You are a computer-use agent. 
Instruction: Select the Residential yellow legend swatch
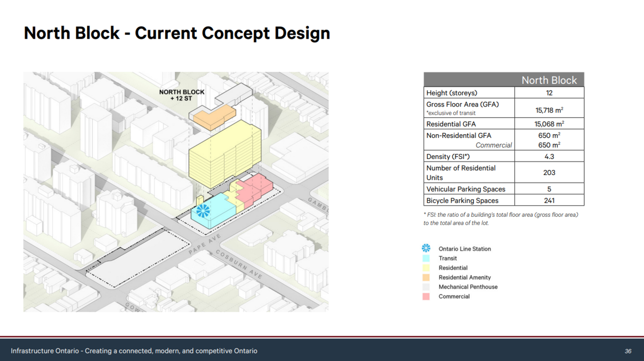426,268
